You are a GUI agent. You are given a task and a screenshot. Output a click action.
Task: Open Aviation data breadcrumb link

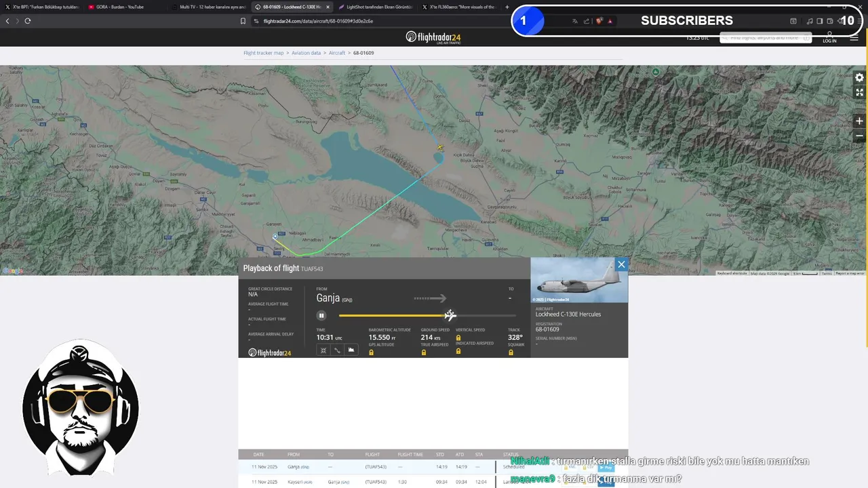pyautogui.click(x=307, y=53)
